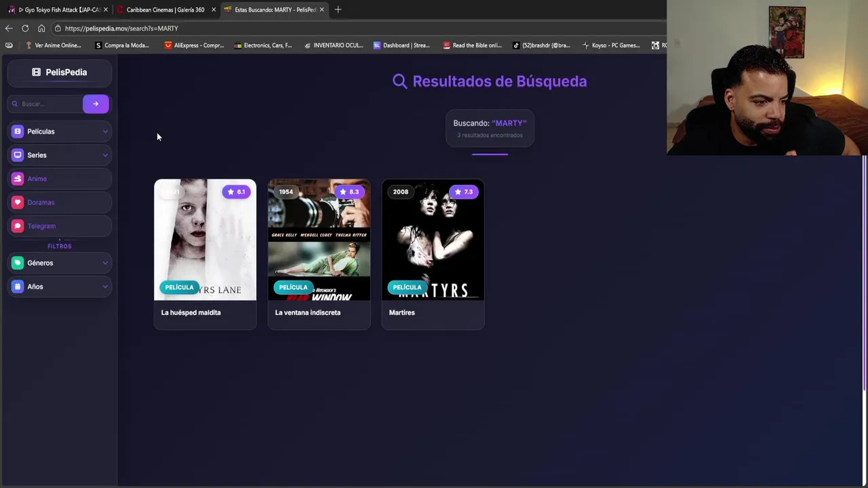Click the leftmost bookmarks bar icon
Viewport: 868px width, 488px height.
tap(9, 45)
